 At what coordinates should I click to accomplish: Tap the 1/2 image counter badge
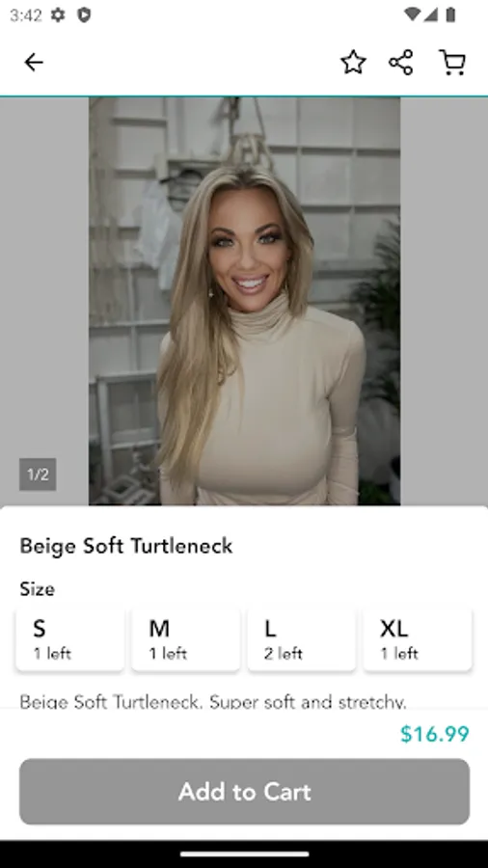click(x=38, y=475)
